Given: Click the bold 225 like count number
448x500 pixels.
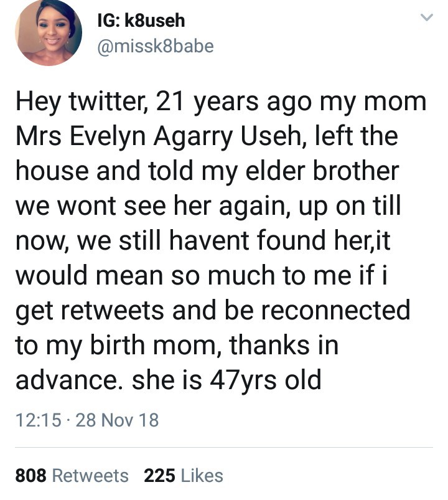Looking at the screenshot, I should (x=159, y=476).
